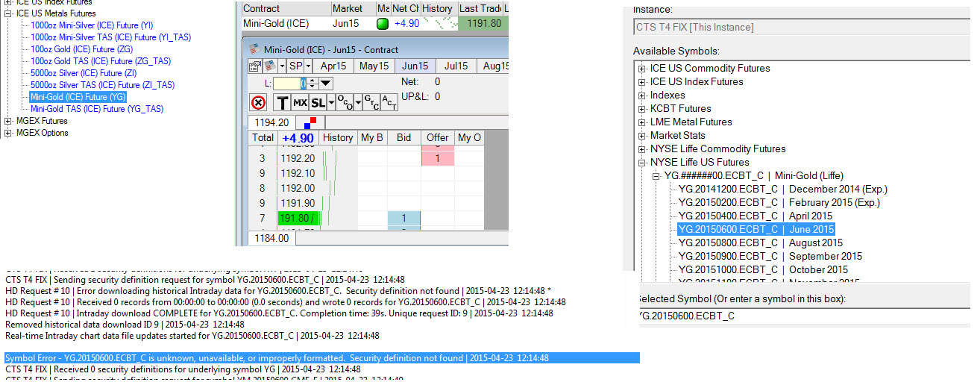Viewport: 980px width, 388px height.
Task: Select YG.20150800.ECBT_C August 2015 symbol
Action: pos(760,242)
